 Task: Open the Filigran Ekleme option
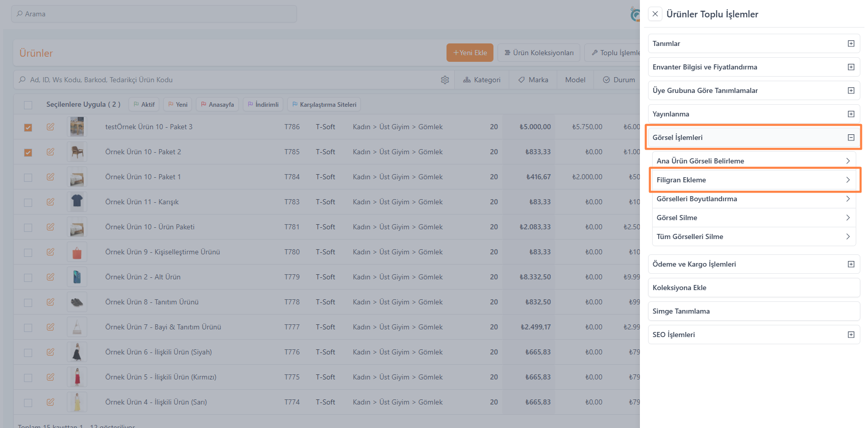753,180
